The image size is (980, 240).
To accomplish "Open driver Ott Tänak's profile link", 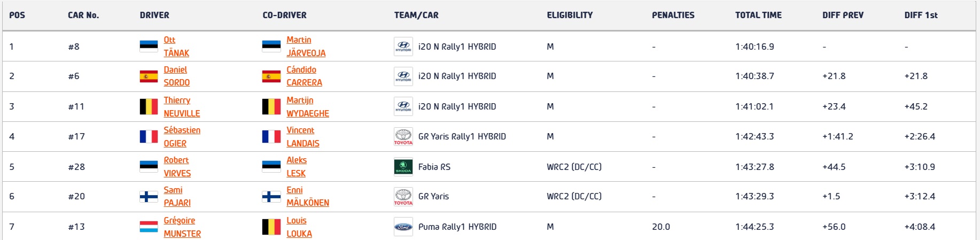I will coord(176,47).
